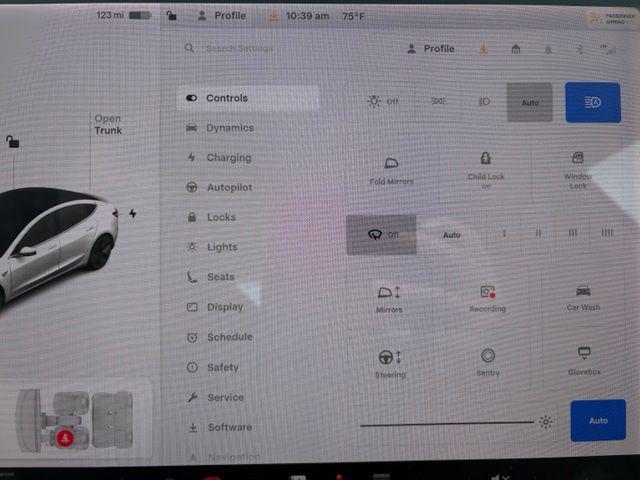Set wipers to Auto
The image size is (640, 480).
pos(451,235)
